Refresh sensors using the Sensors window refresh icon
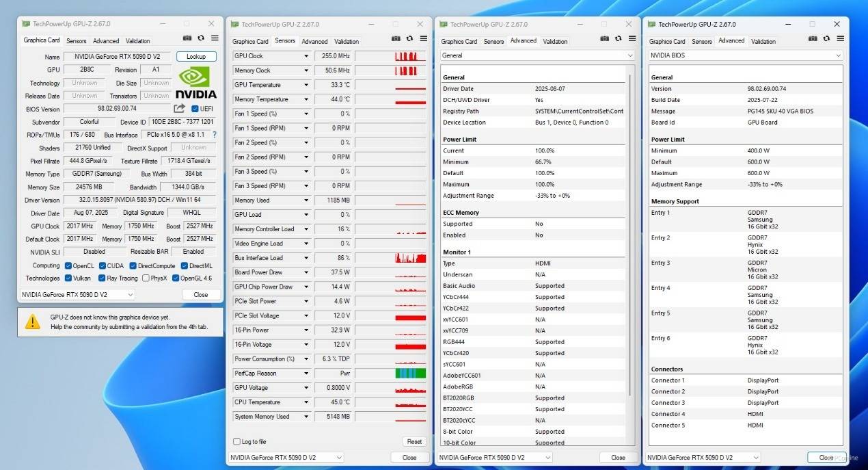Viewport: 868px width, 470px height. (410, 39)
